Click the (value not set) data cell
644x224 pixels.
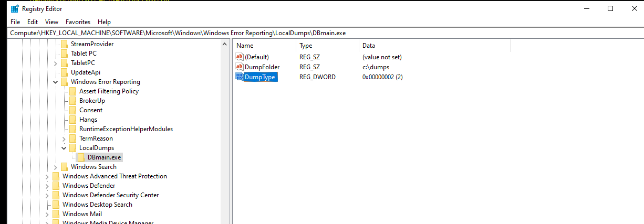[382, 57]
